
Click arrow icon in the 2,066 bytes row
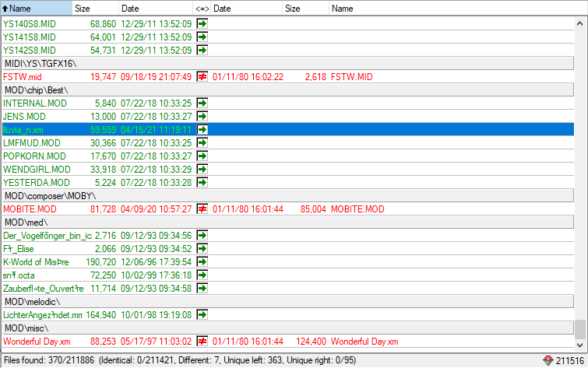(202, 249)
